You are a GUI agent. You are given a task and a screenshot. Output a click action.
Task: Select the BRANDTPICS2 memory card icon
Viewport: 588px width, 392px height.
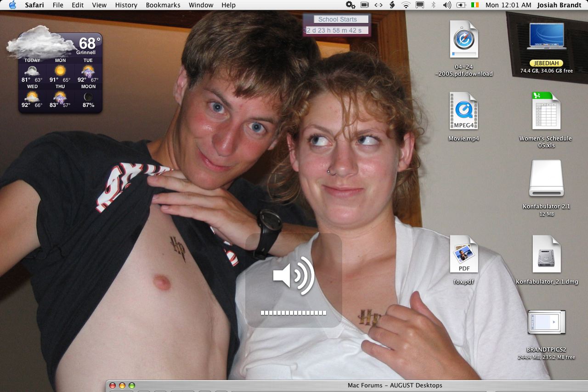click(546, 323)
